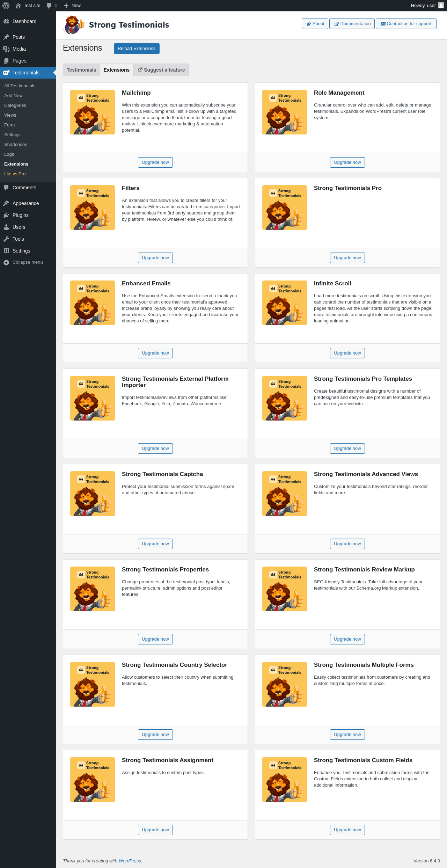The image size is (447, 868).
Task: Open user avatar next to Howdy, user
Action: [441, 6]
